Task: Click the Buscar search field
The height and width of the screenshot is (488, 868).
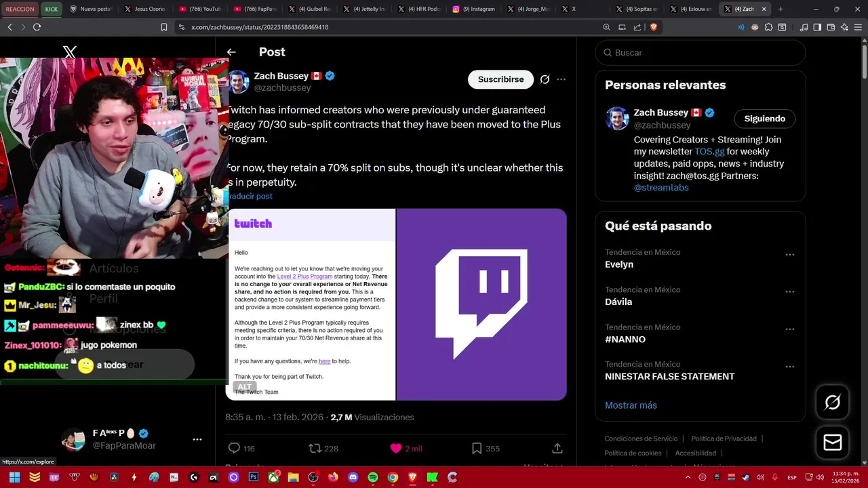Action: click(700, 52)
